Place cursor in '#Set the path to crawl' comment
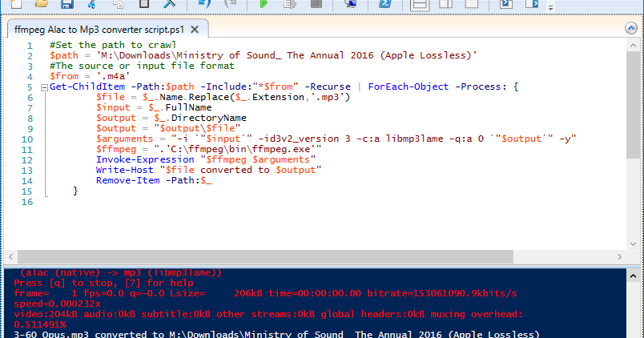The width and height of the screenshot is (644, 338). pos(113,45)
